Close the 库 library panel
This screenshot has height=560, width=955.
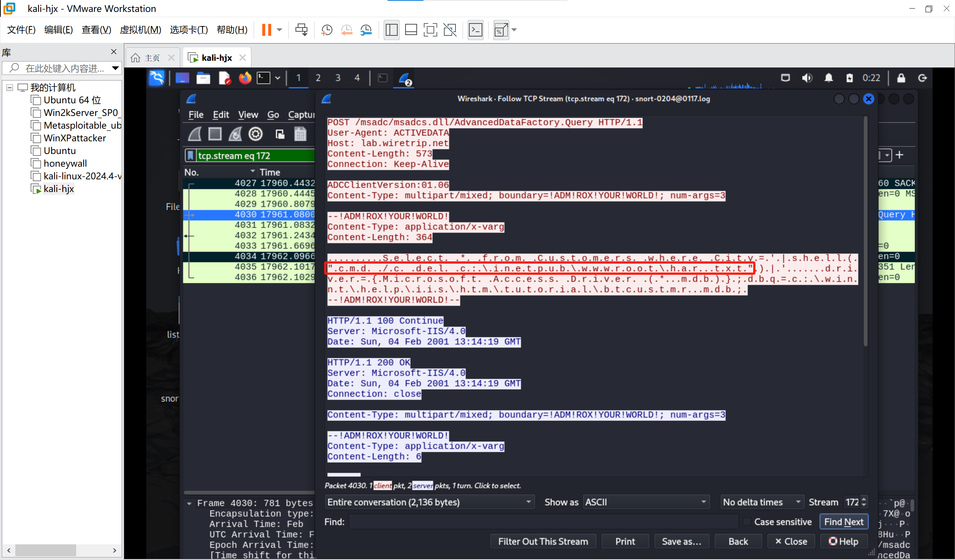coord(114,51)
